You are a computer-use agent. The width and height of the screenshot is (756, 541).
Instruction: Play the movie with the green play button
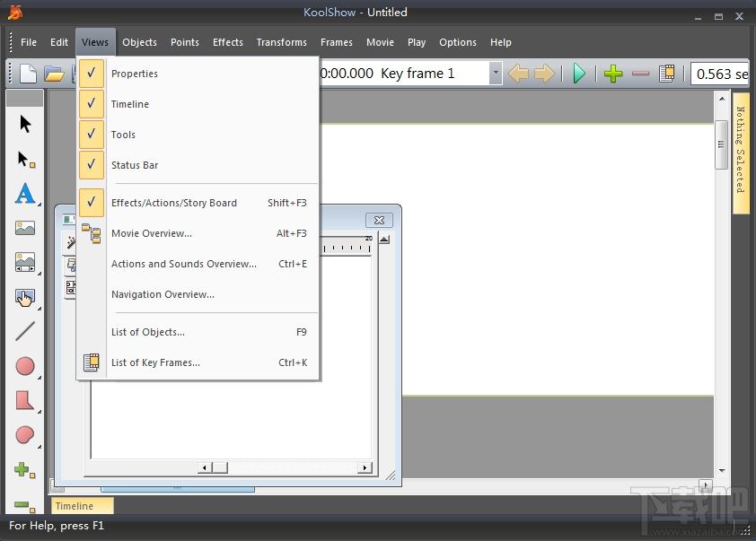[578, 74]
